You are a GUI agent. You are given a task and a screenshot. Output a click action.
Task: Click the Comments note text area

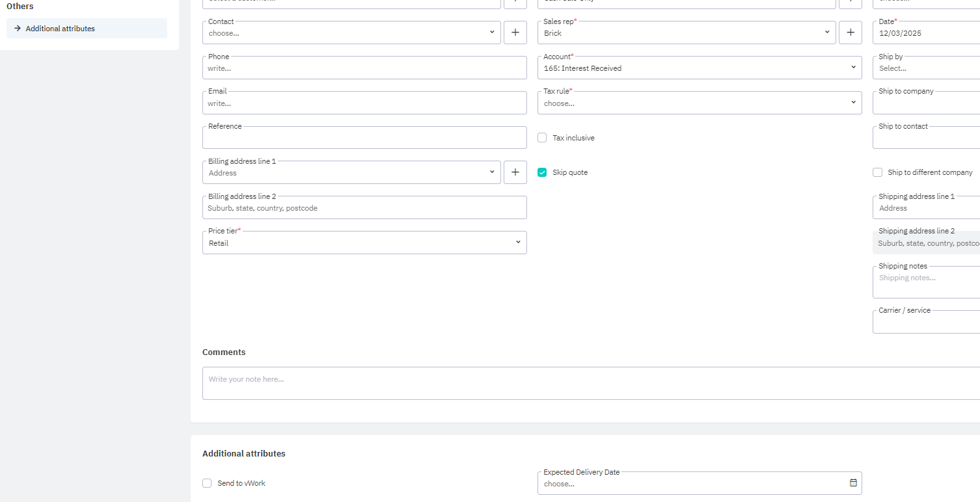point(586,384)
